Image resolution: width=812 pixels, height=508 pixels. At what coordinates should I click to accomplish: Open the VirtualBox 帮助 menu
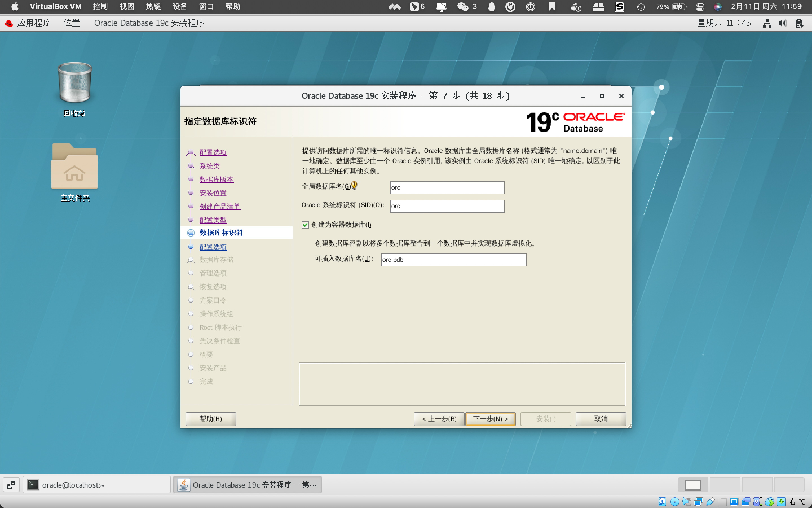[233, 6]
